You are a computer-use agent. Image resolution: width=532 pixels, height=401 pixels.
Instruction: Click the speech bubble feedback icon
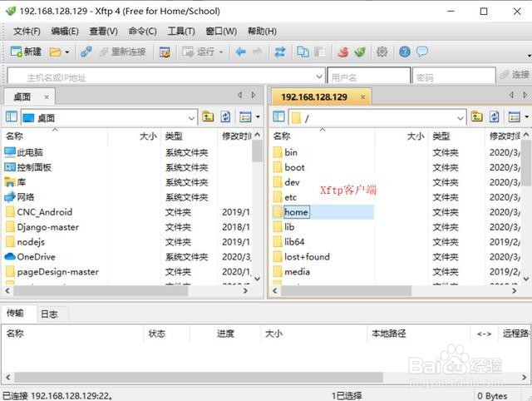(422, 52)
